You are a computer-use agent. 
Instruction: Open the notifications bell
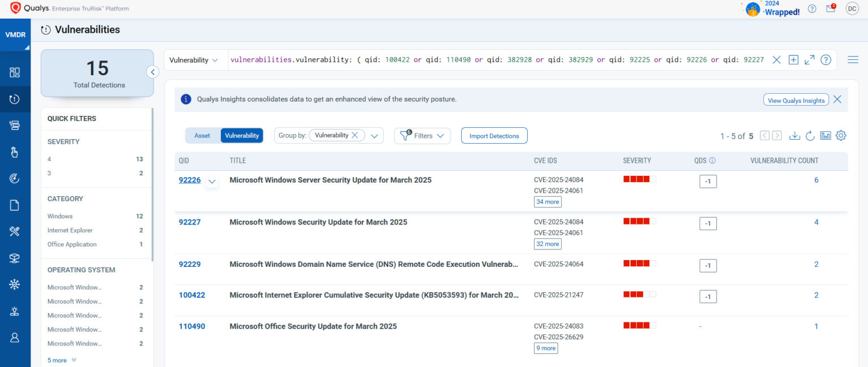[830, 7]
